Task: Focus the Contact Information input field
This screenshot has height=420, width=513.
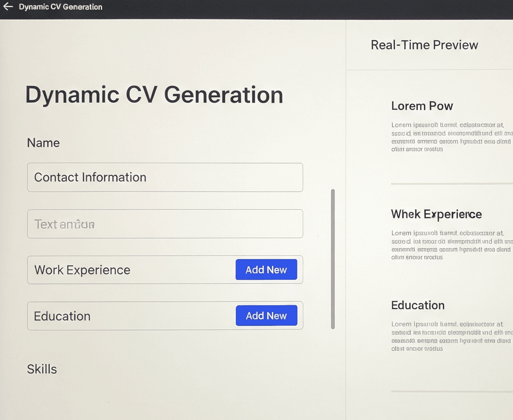Action: click(x=165, y=177)
